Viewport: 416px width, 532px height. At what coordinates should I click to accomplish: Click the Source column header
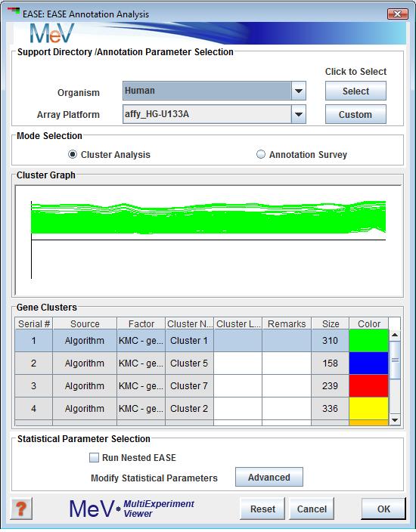[x=85, y=323]
